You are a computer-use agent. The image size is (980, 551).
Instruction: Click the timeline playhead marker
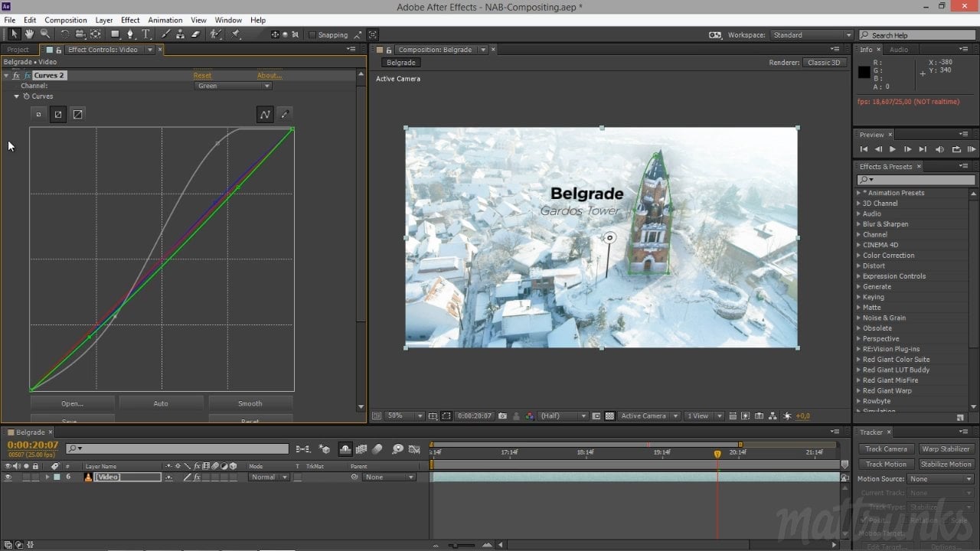(x=717, y=454)
